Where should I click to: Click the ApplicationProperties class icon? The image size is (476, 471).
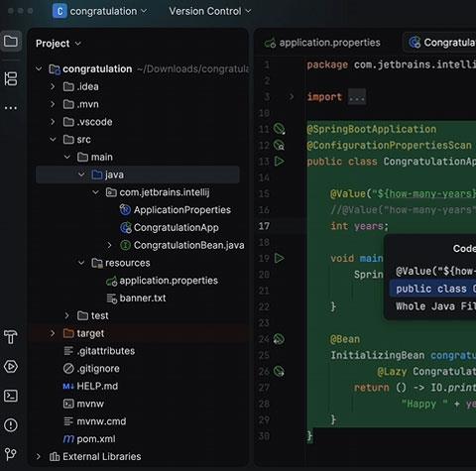(x=125, y=210)
